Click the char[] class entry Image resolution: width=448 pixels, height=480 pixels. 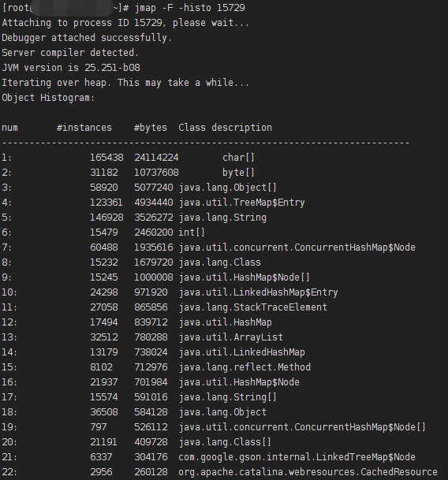[238, 158]
